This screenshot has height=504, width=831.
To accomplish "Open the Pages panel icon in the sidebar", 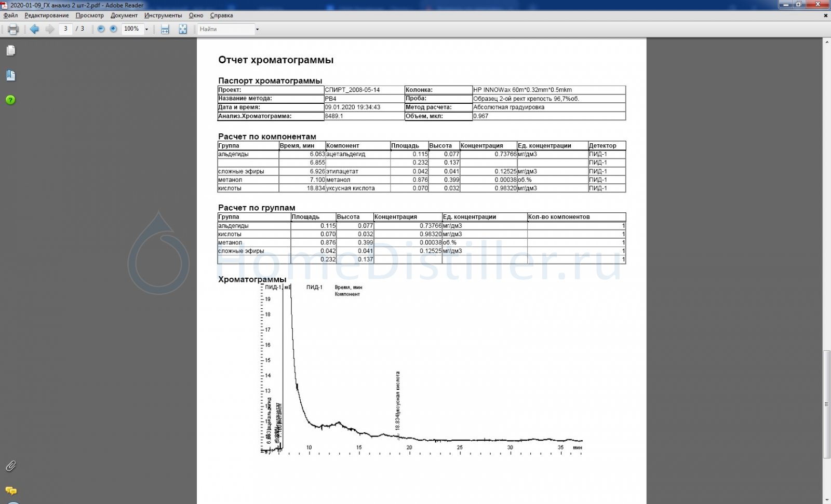I will tap(10, 50).
